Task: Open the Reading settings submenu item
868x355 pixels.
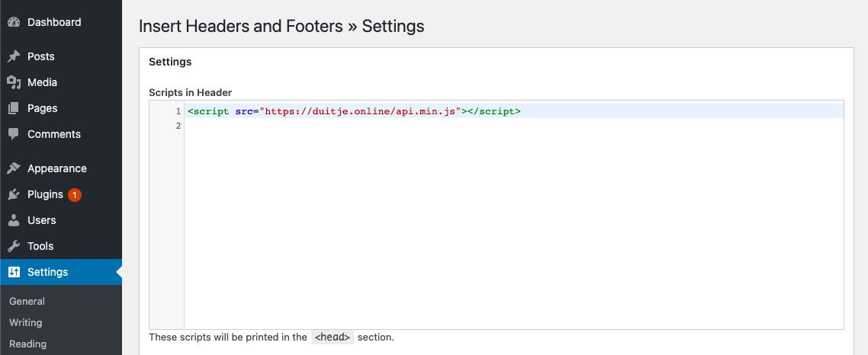Action: tap(27, 344)
